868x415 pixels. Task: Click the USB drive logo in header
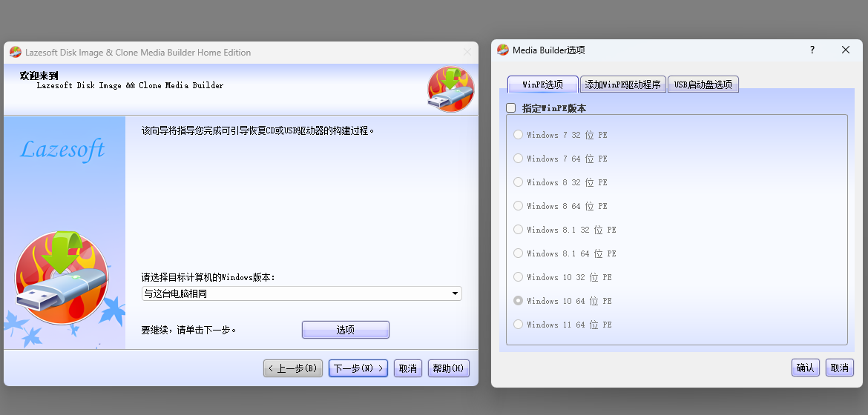(x=450, y=89)
